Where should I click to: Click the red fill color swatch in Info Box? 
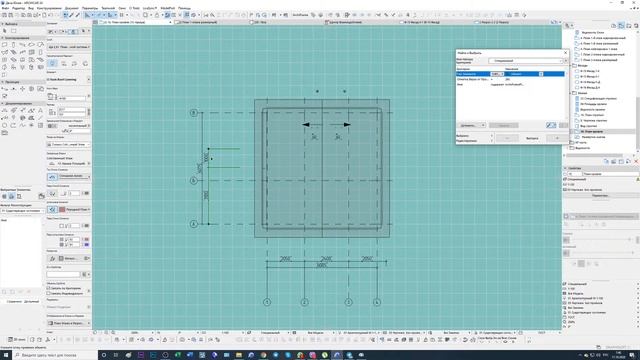[62, 209]
